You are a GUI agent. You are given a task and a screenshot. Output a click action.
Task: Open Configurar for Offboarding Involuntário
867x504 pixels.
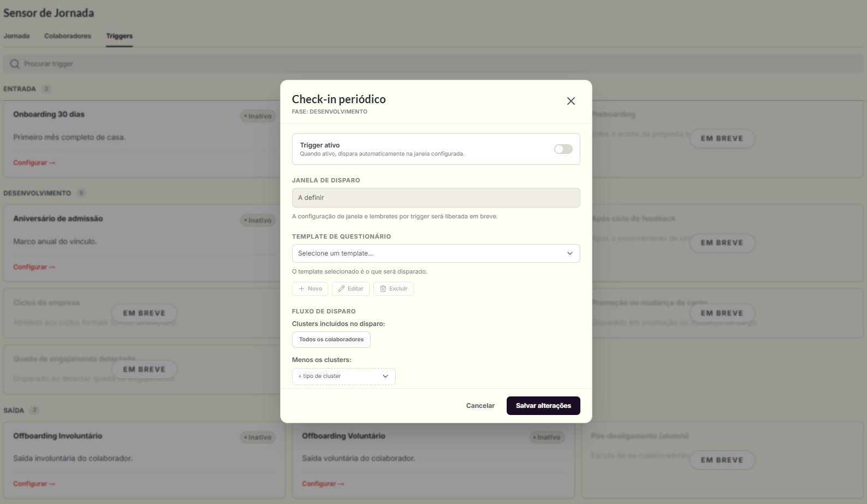[x=34, y=484]
